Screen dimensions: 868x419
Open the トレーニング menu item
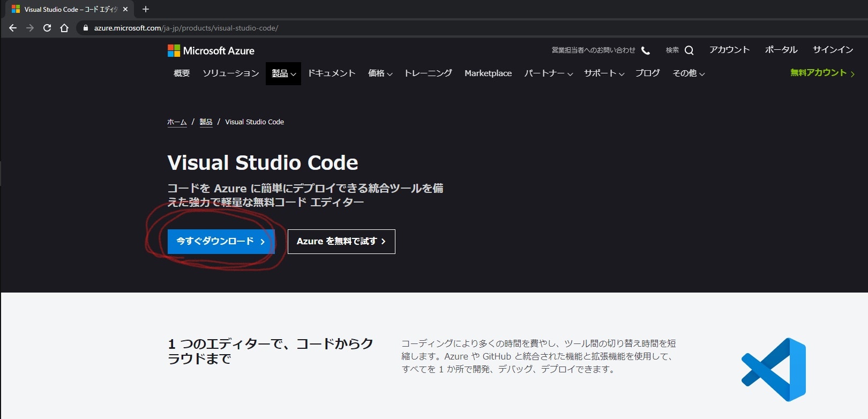pos(428,73)
